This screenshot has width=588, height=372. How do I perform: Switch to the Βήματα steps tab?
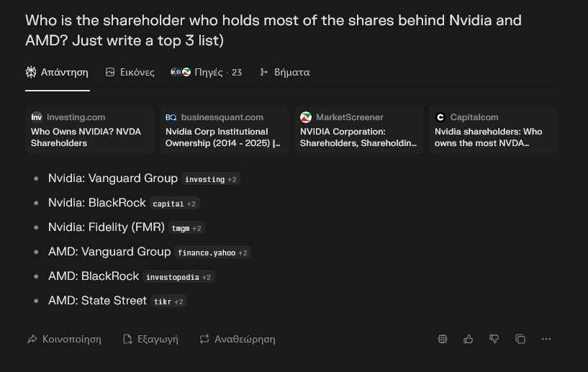click(x=284, y=72)
